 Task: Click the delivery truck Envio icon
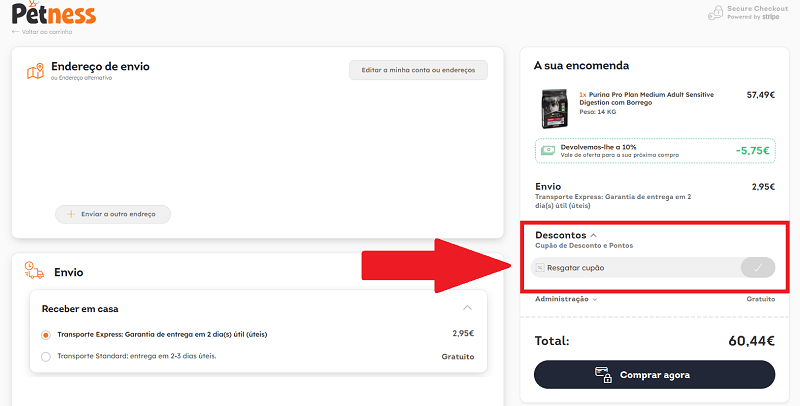[x=34, y=270]
